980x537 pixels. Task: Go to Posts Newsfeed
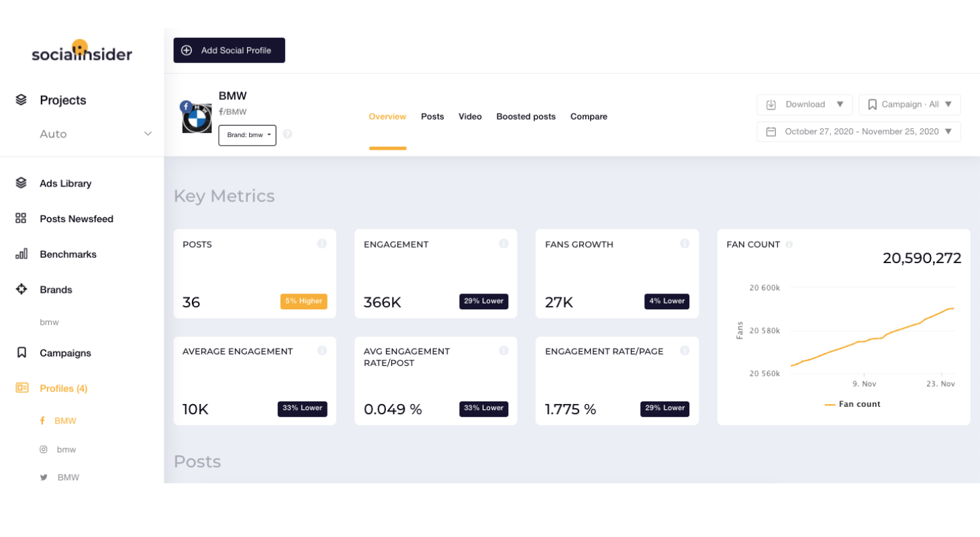pyautogui.click(x=77, y=219)
